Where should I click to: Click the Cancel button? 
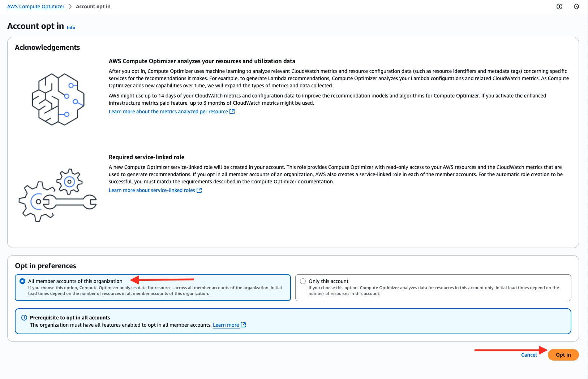point(529,355)
